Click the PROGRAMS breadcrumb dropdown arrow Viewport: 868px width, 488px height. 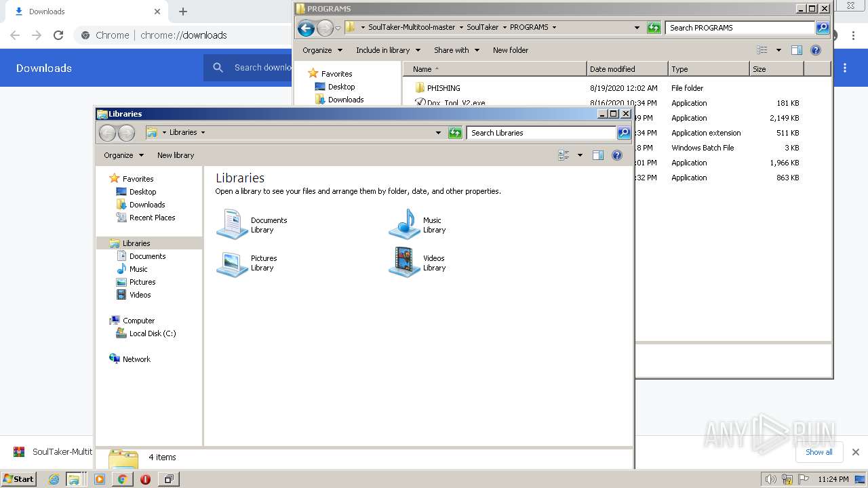pos(554,28)
